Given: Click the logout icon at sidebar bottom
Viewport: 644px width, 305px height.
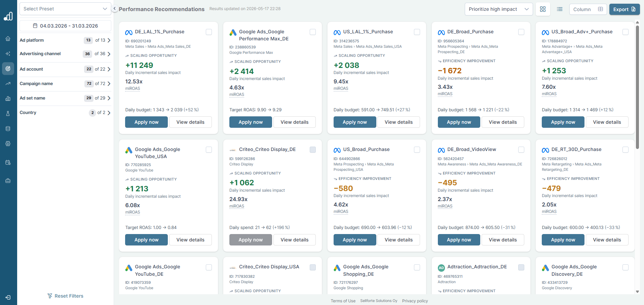Looking at the screenshot, I should (8, 297).
